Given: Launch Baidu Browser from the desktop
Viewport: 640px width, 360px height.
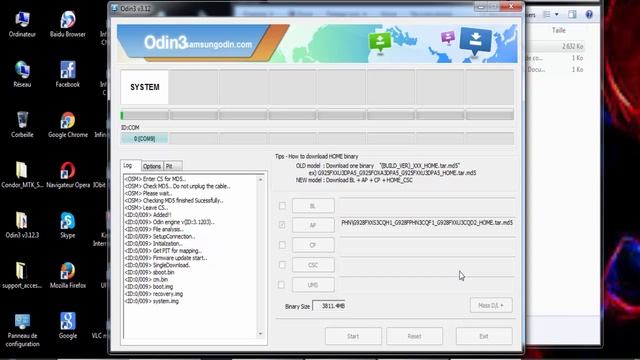Looking at the screenshot, I should (x=68, y=24).
